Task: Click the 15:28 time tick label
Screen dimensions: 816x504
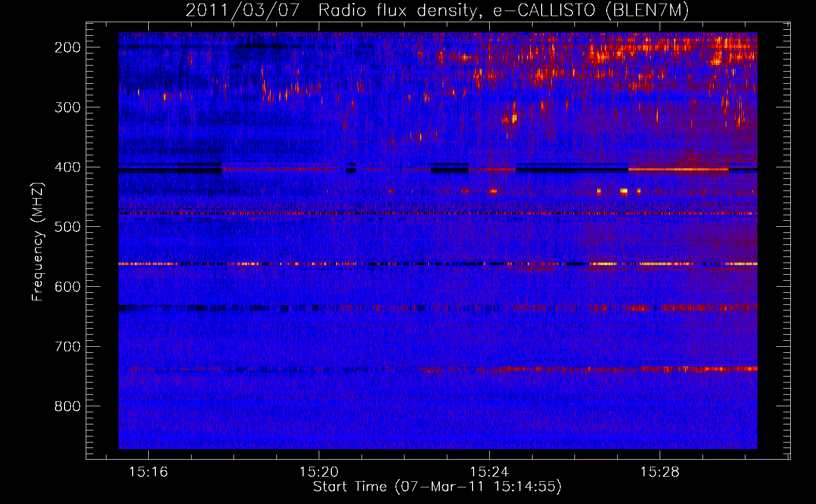Action: (660, 472)
